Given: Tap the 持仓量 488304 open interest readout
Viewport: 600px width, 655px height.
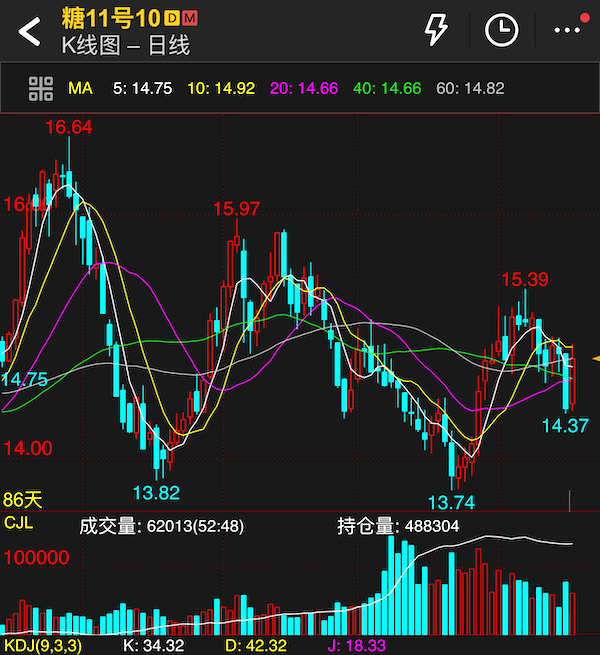Looking at the screenshot, I should [x=398, y=526].
